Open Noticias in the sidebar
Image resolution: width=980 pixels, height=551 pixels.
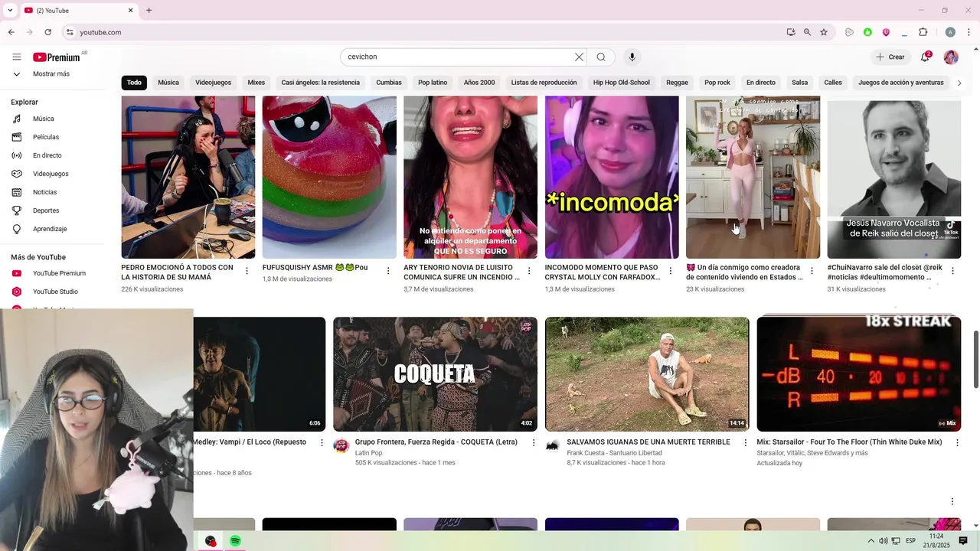tap(44, 192)
